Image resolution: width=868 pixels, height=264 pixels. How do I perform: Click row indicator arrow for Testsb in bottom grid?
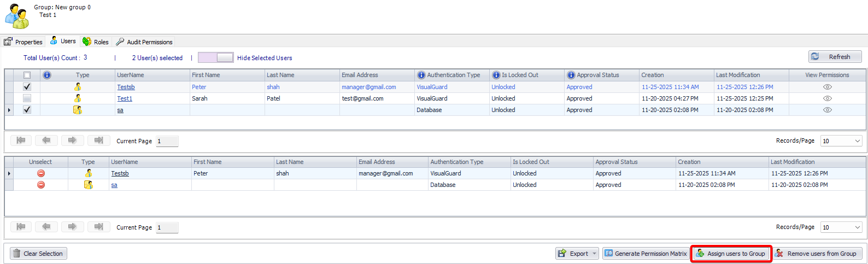(9, 173)
